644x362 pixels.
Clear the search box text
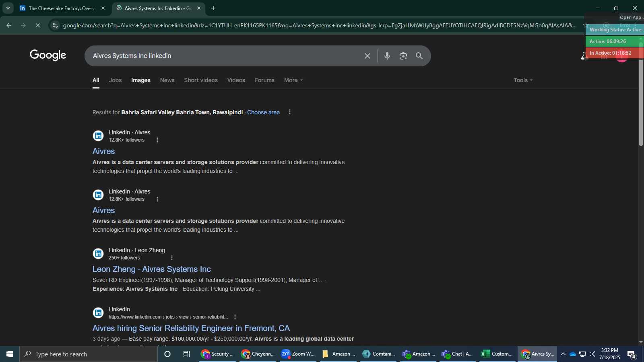(367, 56)
